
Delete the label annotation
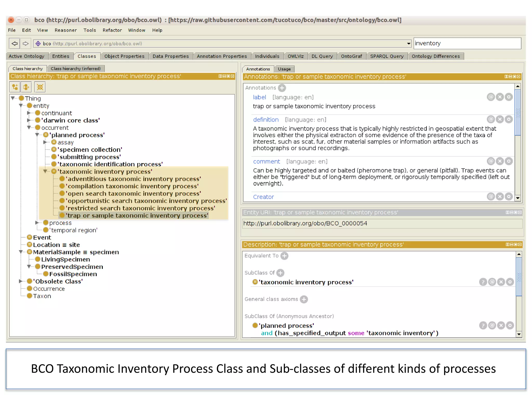pyautogui.click(x=500, y=97)
